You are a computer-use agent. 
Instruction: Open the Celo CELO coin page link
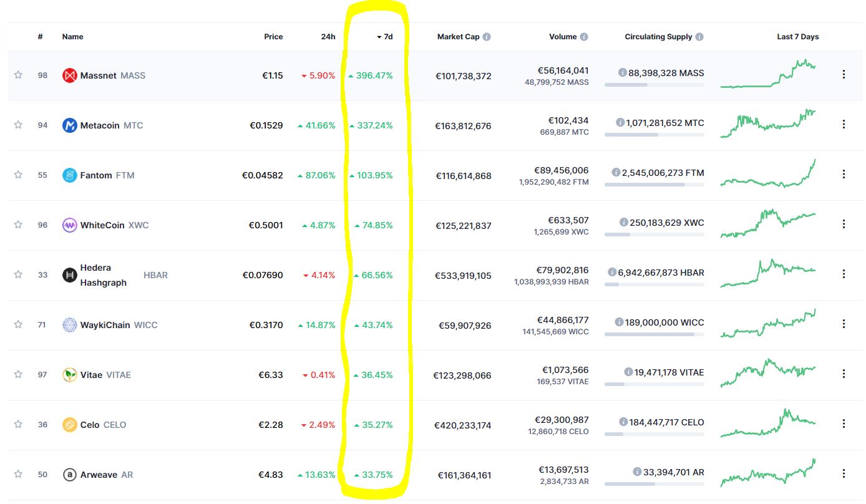click(x=103, y=425)
